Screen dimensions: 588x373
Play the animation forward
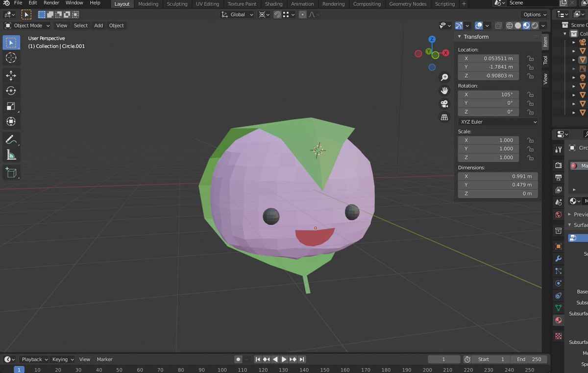[x=284, y=359]
